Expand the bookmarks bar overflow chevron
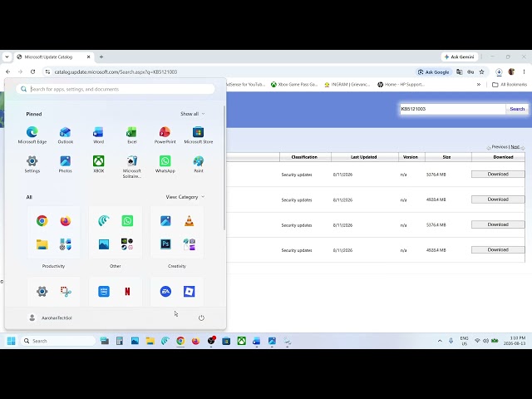 (x=479, y=85)
